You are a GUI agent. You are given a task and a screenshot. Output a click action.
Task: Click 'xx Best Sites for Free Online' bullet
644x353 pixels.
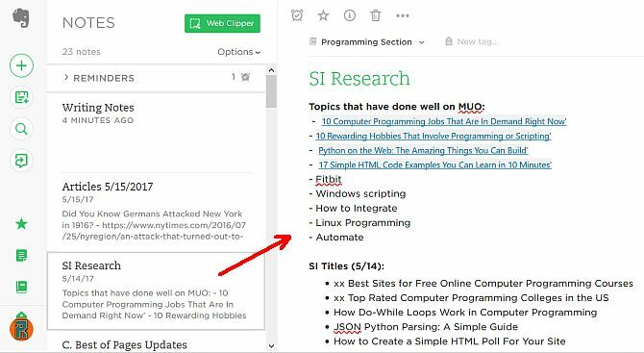click(x=483, y=284)
